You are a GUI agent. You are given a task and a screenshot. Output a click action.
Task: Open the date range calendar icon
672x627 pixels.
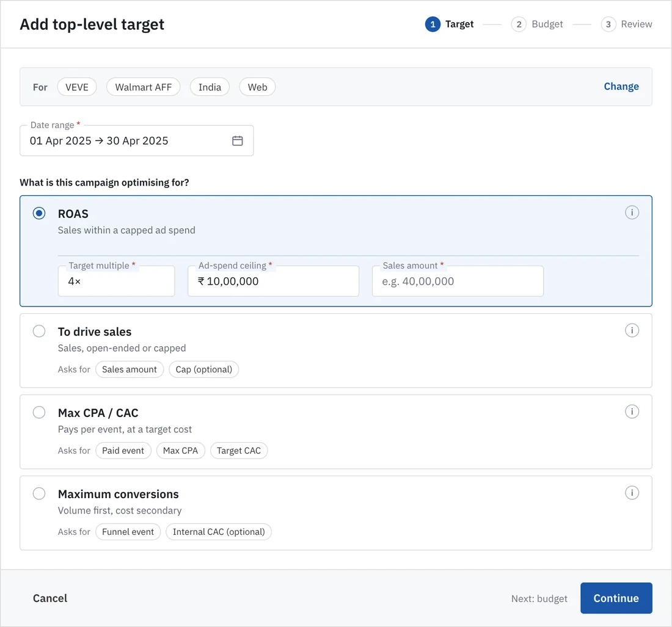[238, 140]
